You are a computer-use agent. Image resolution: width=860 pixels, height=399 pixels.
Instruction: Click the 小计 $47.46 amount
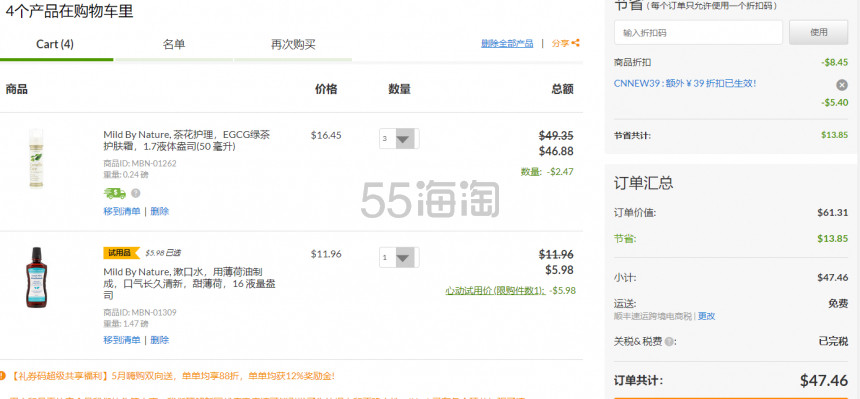[x=833, y=277]
